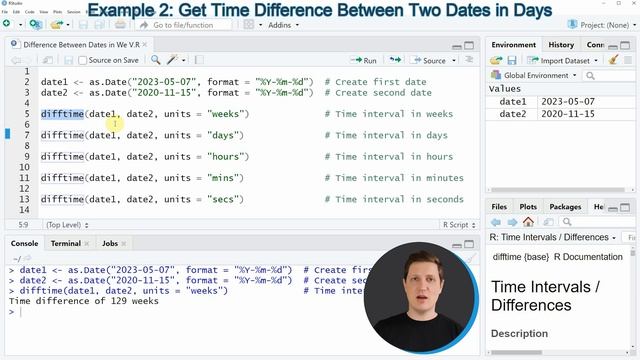Image resolution: width=640 pixels, height=360 pixels.
Task: Open an existing file with folder icon
Action: [57, 25]
